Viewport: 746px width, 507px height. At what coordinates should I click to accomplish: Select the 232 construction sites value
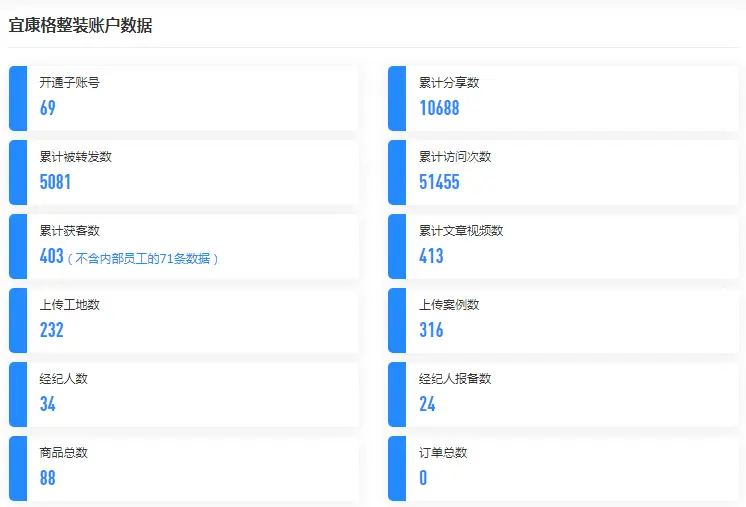coord(51,330)
